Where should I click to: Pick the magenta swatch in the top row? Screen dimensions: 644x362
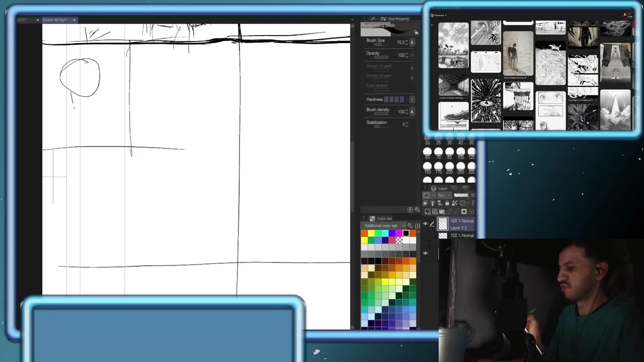pos(399,233)
